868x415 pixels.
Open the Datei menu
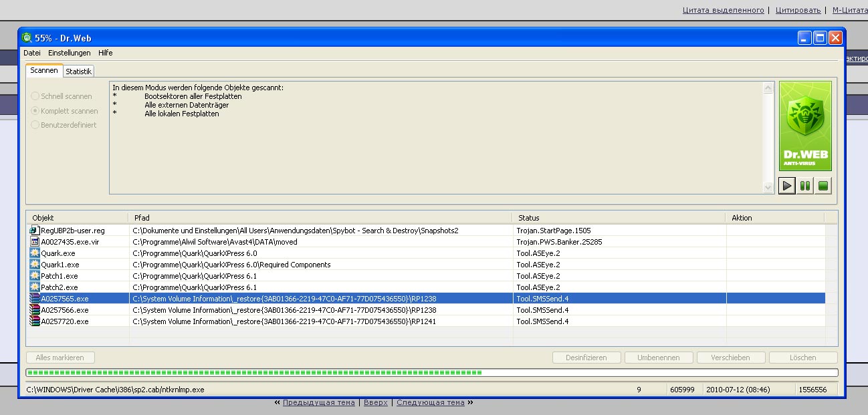point(32,53)
